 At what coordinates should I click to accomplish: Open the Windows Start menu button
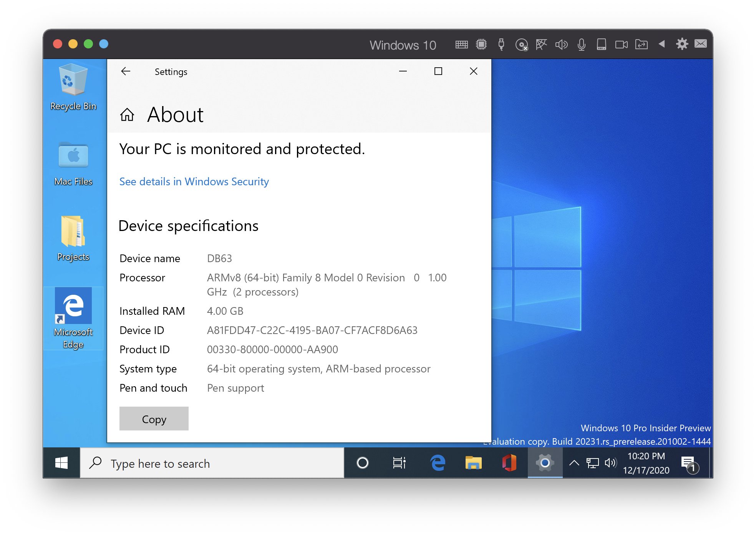[61, 463]
